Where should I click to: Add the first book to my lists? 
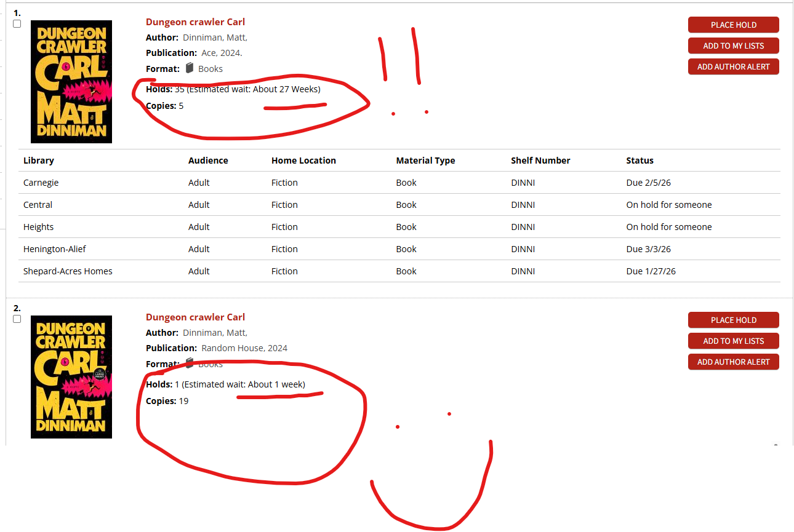[733, 46]
